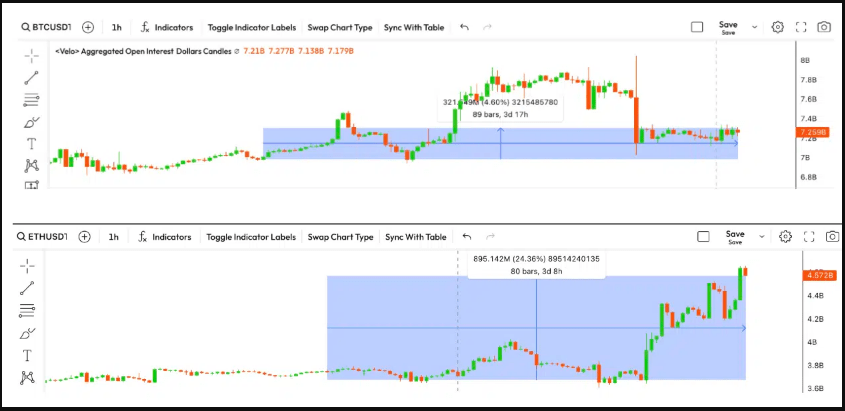
Task: Open the 1h timeframe selector on BTC chart
Action: [x=116, y=27]
